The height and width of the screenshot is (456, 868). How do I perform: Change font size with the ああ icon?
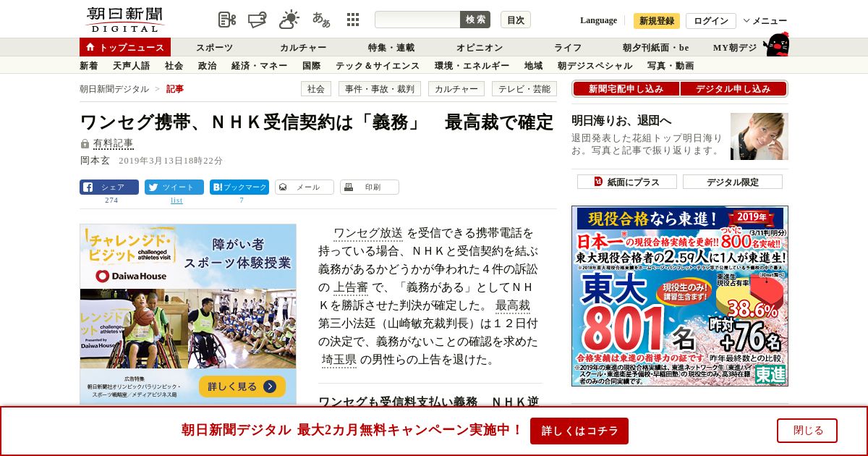click(x=321, y=20)
